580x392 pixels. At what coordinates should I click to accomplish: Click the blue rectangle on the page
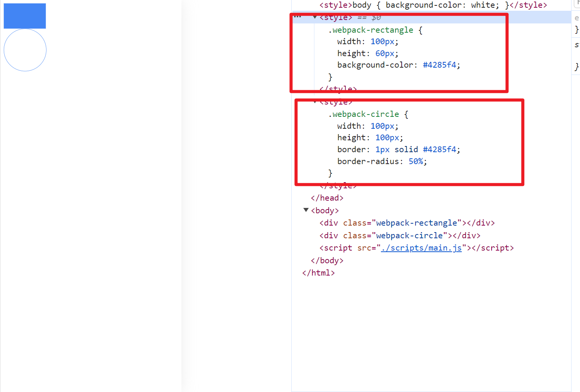point(25,16)
